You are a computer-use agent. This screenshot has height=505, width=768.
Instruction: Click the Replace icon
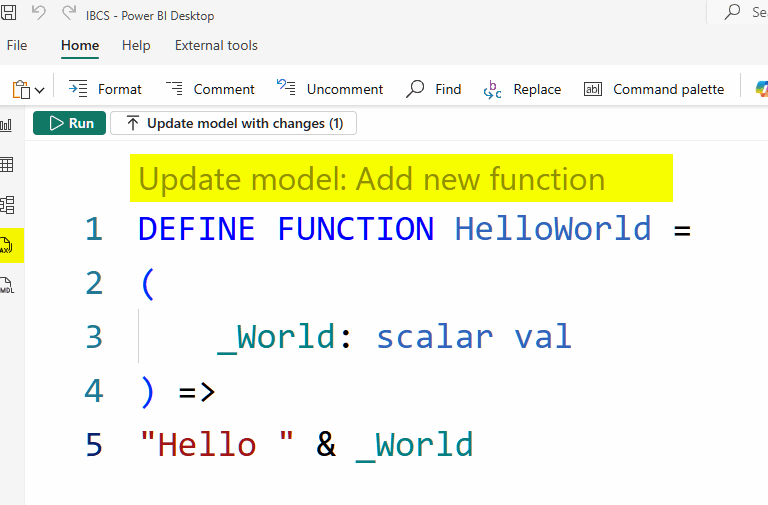pyautogui.click(x=492, y=90)
